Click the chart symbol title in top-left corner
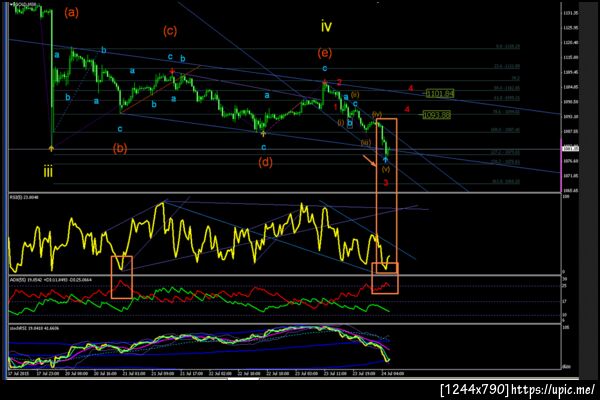Image resolution: width=600 pixels, height=400 pixels. 25,4
